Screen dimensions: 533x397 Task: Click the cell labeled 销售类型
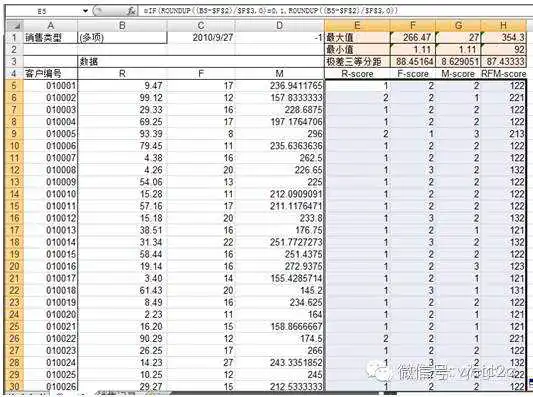50,37
